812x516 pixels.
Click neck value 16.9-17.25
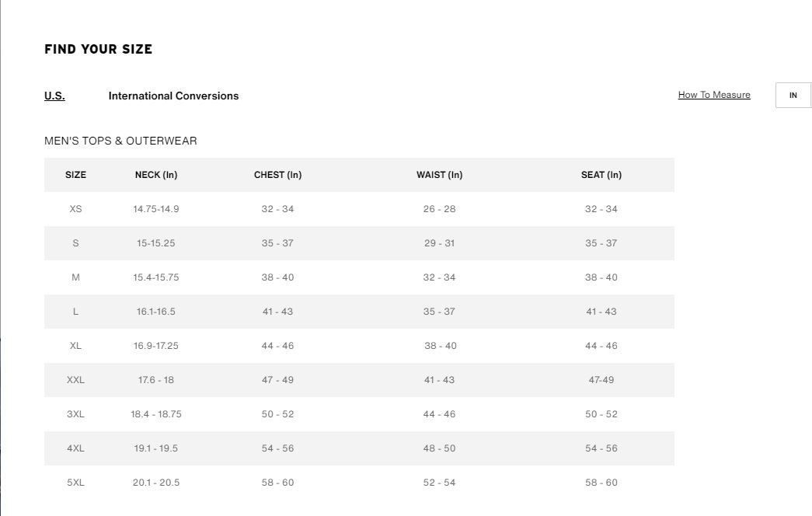(x=156, y=346)
